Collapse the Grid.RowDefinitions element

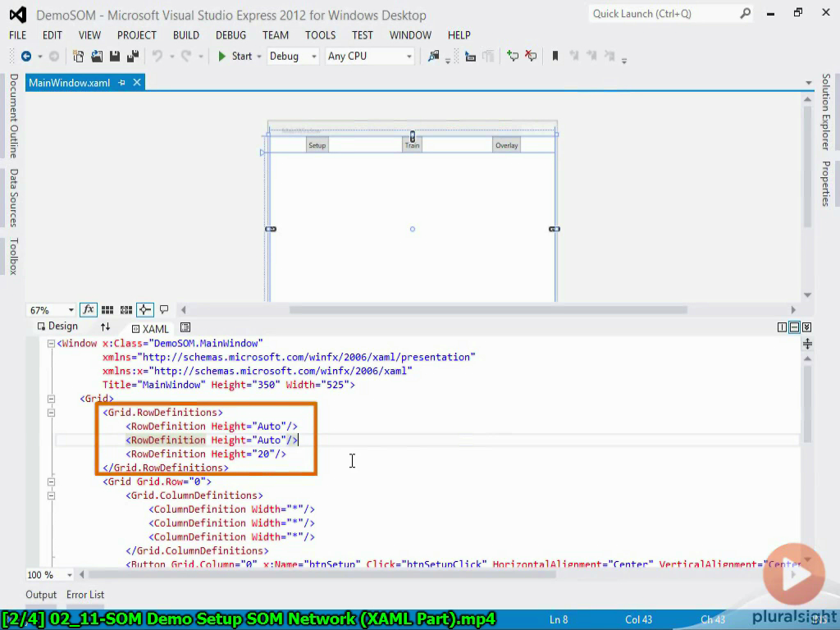tap(52, 413)
